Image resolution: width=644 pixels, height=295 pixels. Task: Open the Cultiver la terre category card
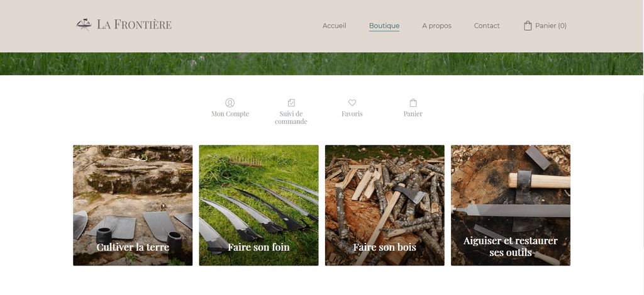click(x=133, y=206)
